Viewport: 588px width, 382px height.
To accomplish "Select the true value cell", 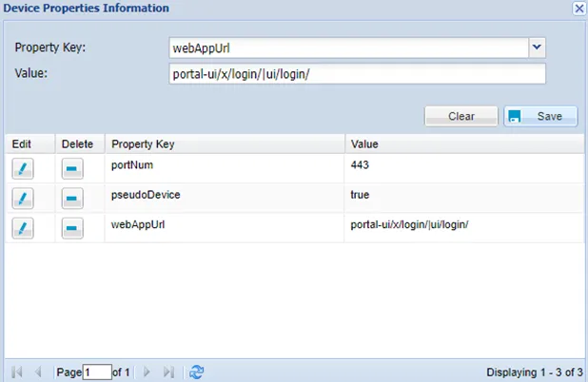I will point(464,198).
